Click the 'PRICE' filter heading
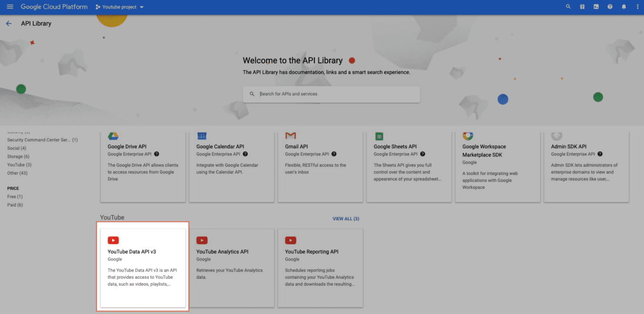 click(x=13, y=188)
